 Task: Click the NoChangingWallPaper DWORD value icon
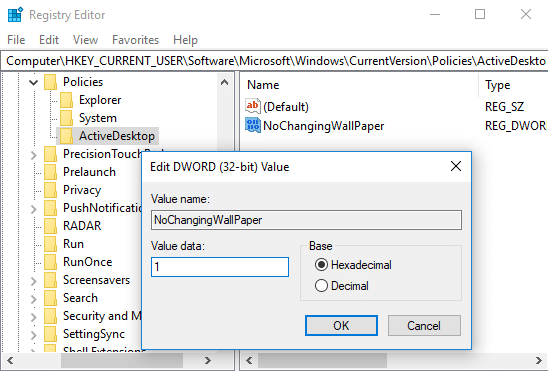pos(253,125)
